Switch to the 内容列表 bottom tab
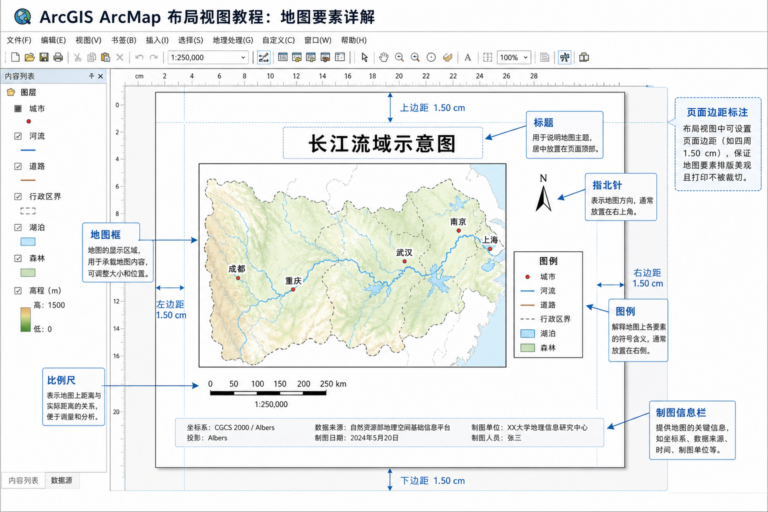This screenshot has width=768, height=512. coord(24,480)
